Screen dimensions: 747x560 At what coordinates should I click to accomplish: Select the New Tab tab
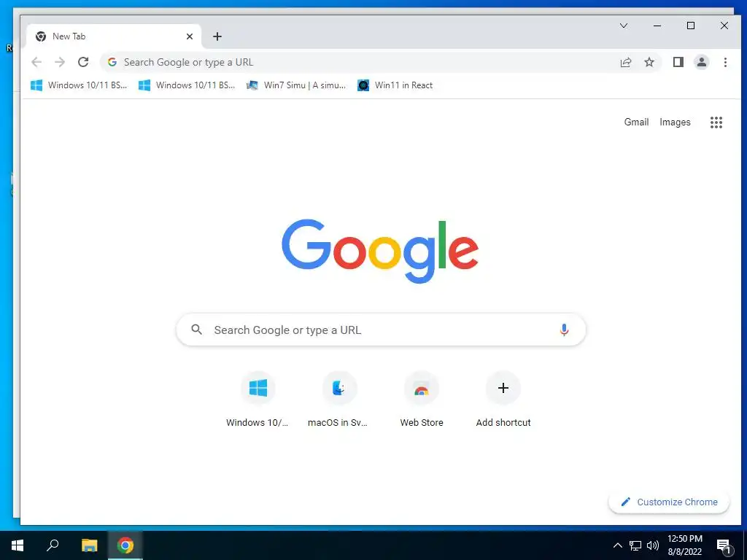tap(115, 36)
